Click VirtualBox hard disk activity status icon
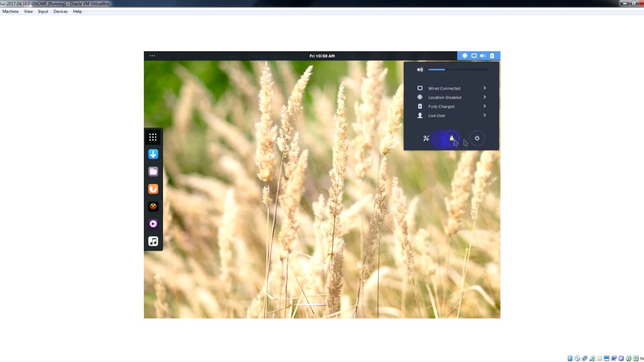Image resolution: width=644 pixels, height=362 pixels. (570, 358)
